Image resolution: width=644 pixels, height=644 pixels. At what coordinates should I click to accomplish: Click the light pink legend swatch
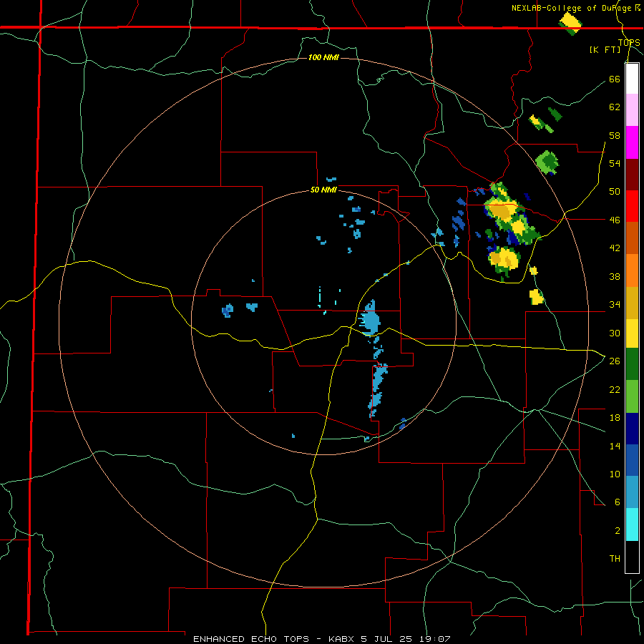[x=632, y=110]
